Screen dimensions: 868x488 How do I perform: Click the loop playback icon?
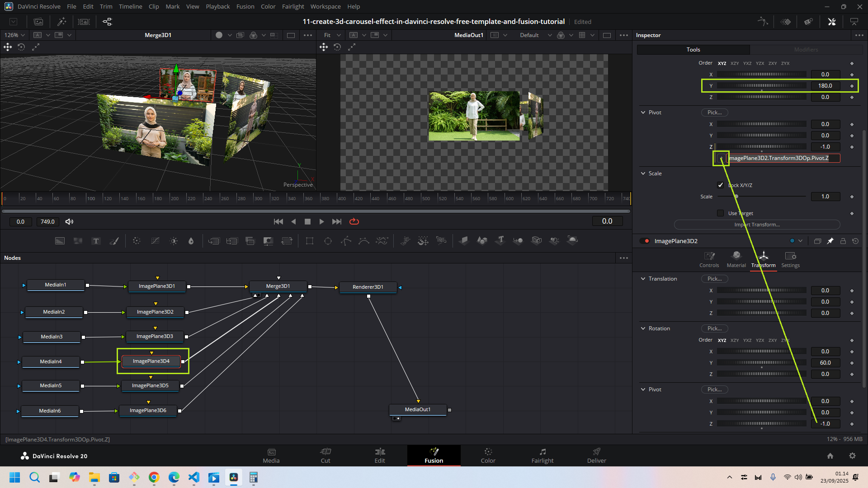[x=354, y=221]
